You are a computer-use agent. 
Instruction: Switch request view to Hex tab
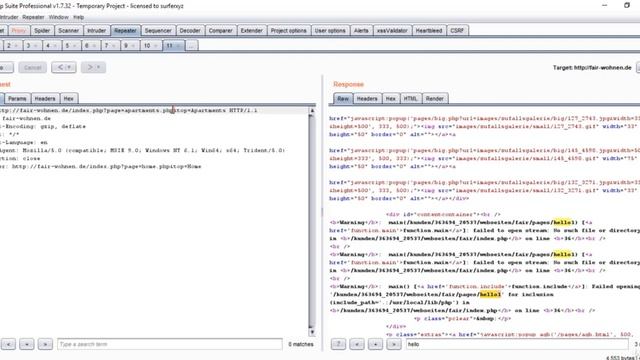(x=69, y=98)
